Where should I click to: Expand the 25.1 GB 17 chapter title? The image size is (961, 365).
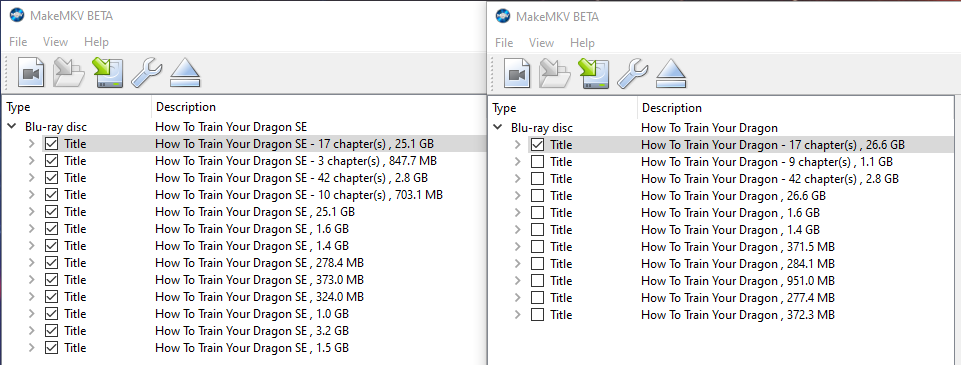coord(32,144)
